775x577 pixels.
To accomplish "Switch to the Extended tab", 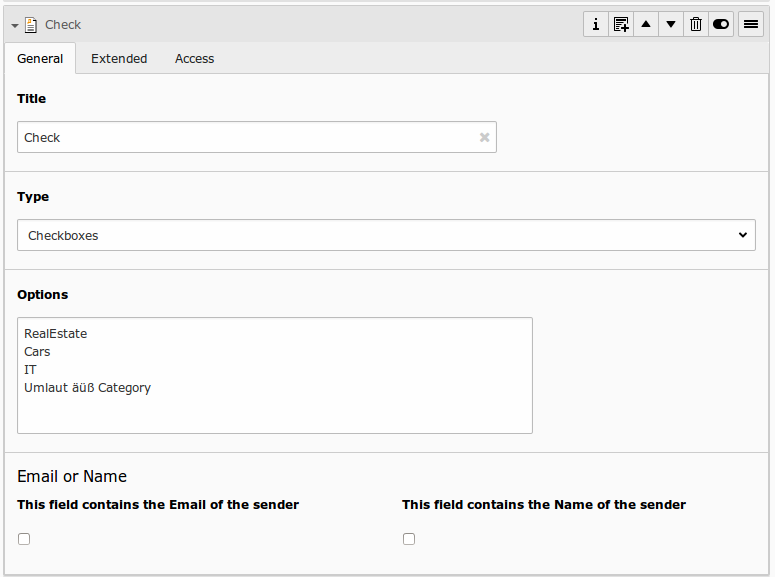I will tap(119, 59).
